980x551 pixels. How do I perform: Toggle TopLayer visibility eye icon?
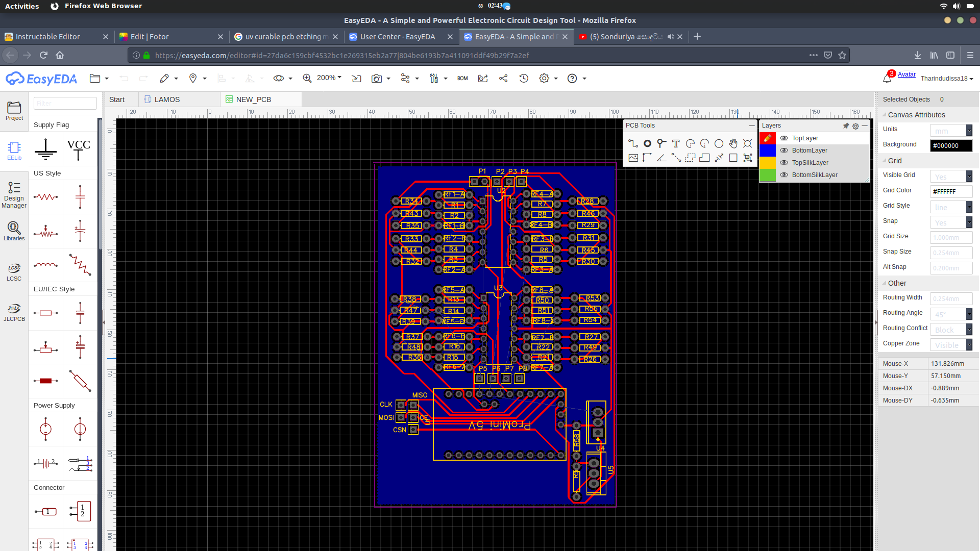click(784, 138)
